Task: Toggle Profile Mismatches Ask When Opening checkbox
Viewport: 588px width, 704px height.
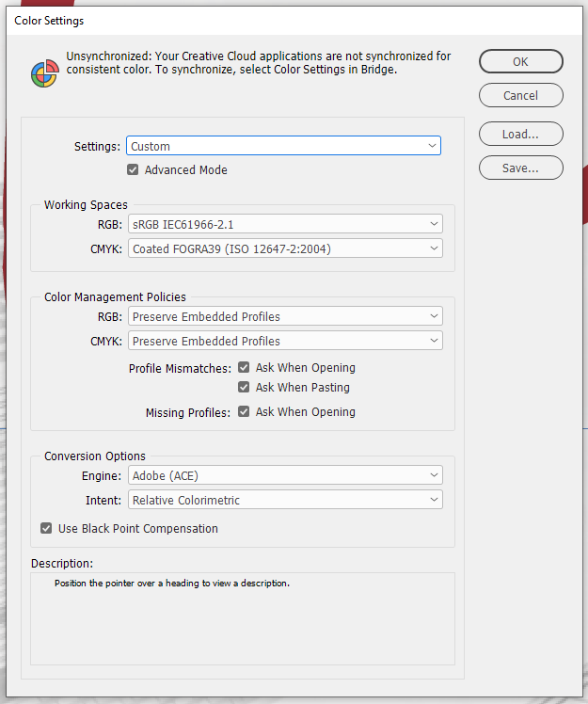Action: (x=244, y=367)
